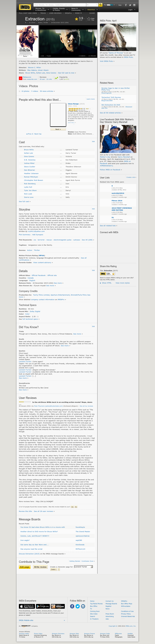Image resolution: width=155 pixels, height=644 pixels.
Task: Click the Extraction movie poster
Action: click(27, 41)
